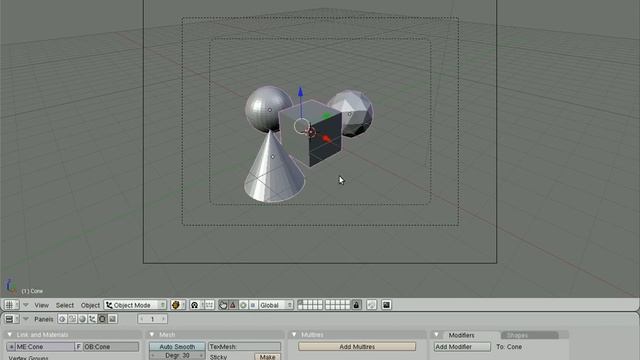Collapse 3D view header pulldown menus arrow
Viewport: 640px width, 360px height.
click(26, 305)
